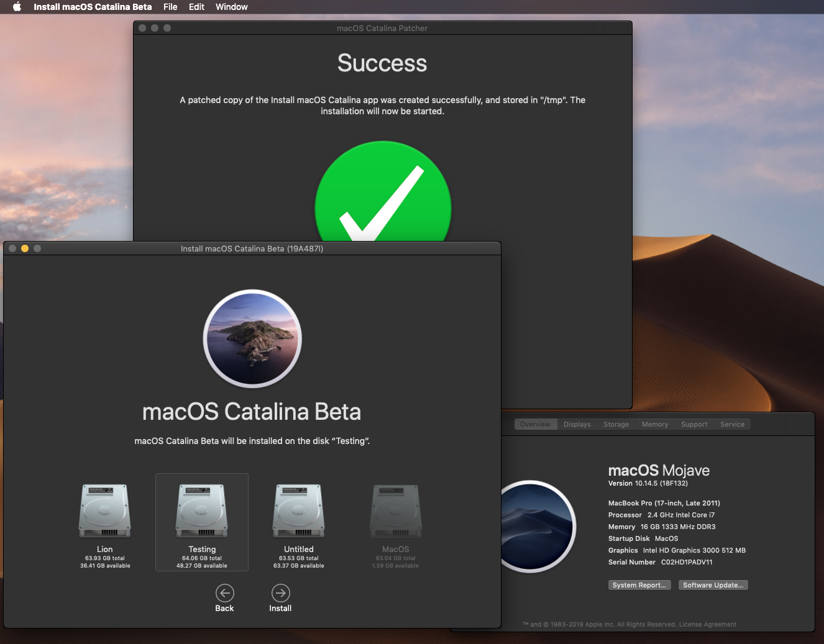The width and height of the screenshot is (824, 644).
Task: Switch to the Displays tab
Action: pyautogui.click(x=577, y=424)
